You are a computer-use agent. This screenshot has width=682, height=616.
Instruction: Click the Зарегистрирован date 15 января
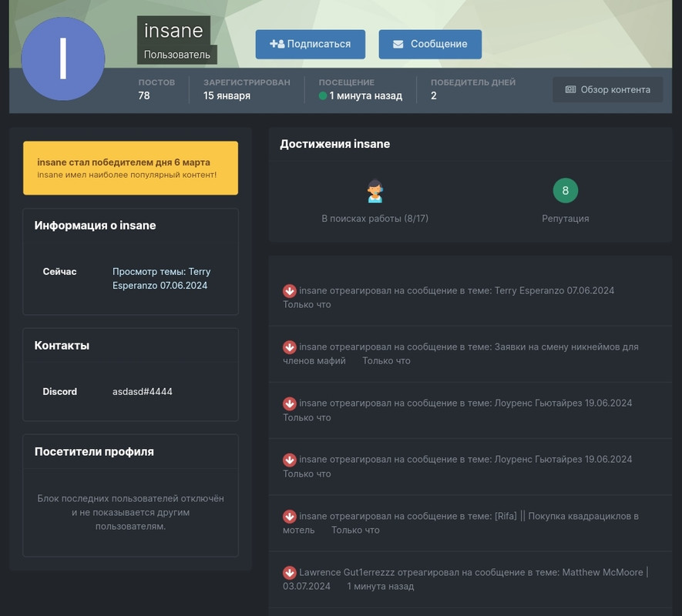227,95
